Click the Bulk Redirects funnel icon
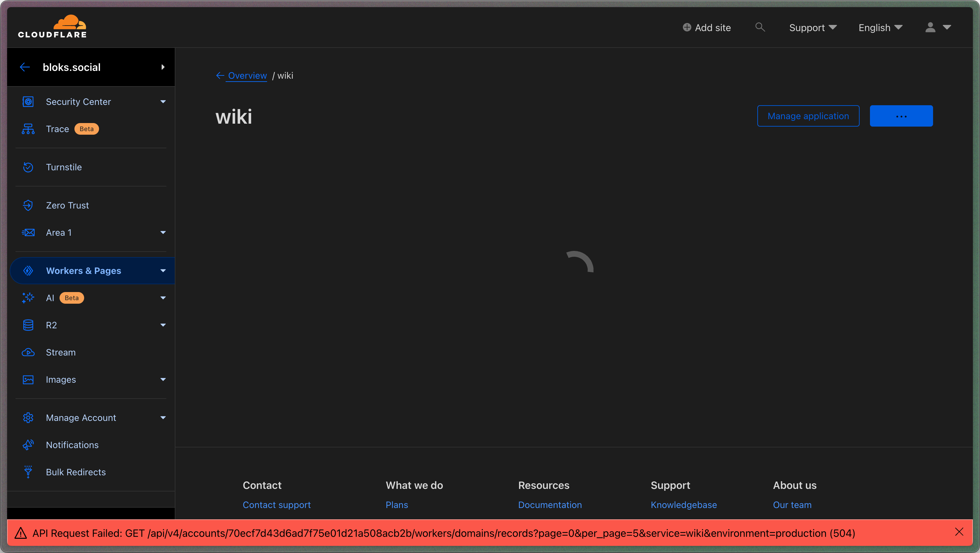980x553 pixels. tap(28, 472)
